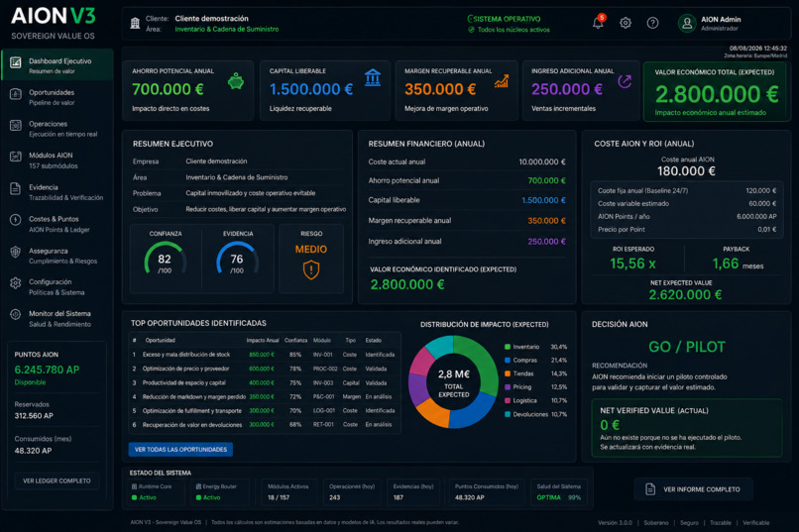Click the blue Compras legend swatch
This screenshot has width=799, height=532.
pos(508,360)
